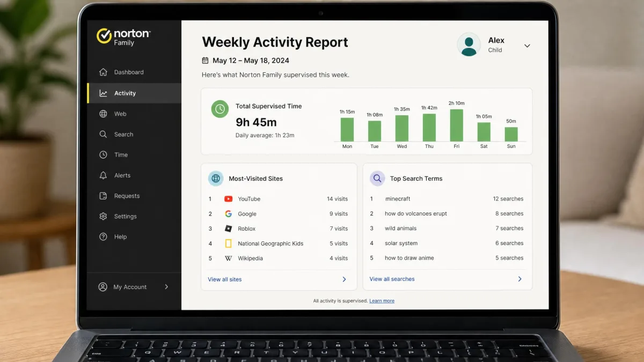Open the Alerts menu item

134,175
